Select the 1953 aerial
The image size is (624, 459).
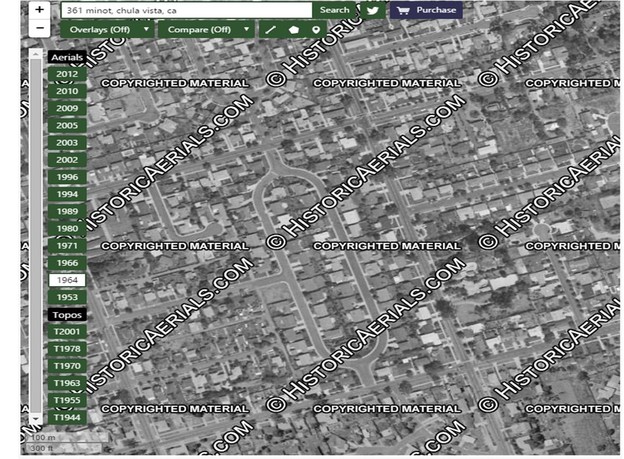click(x=67, y=297)
